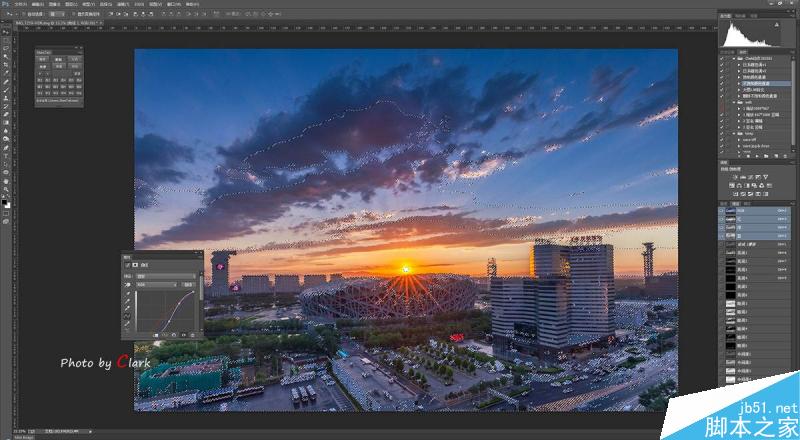Switch to the Histogram tab
The image size is (800, 440).
click(725, 16)
